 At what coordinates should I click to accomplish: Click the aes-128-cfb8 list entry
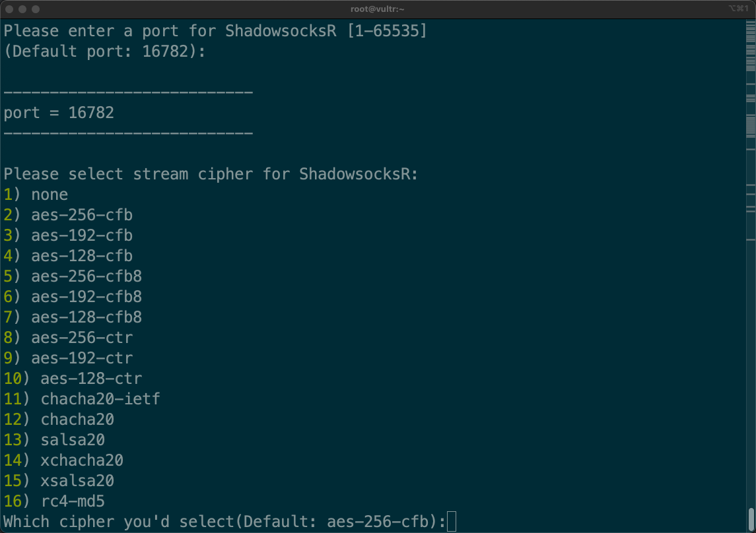86,317
